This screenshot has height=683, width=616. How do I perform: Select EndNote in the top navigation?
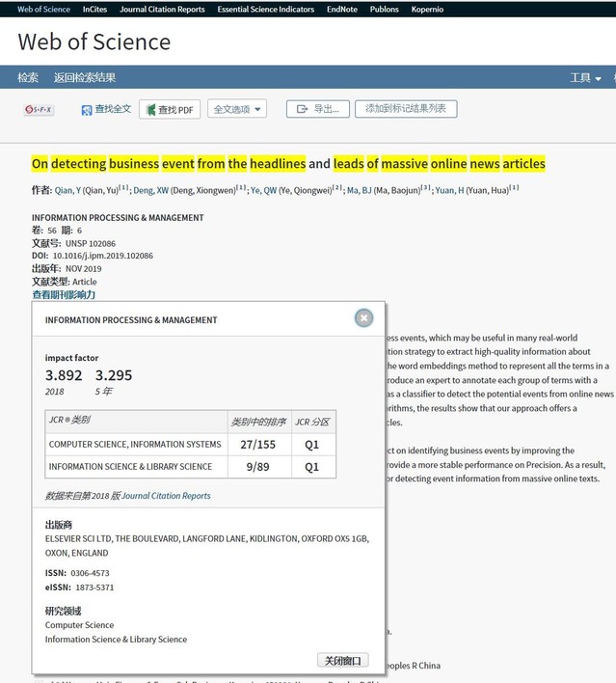click(342, 10)
